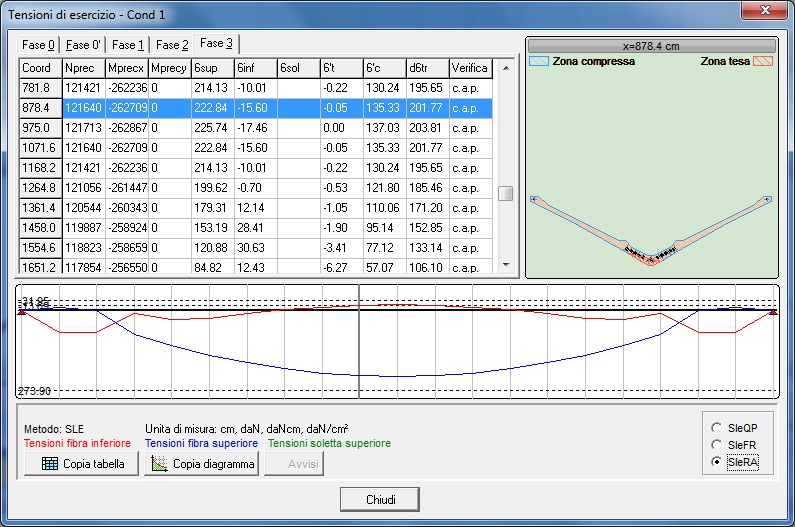Open the Fase 0' tab
Viewport: 795px width, 527px height.
[84, 45]
